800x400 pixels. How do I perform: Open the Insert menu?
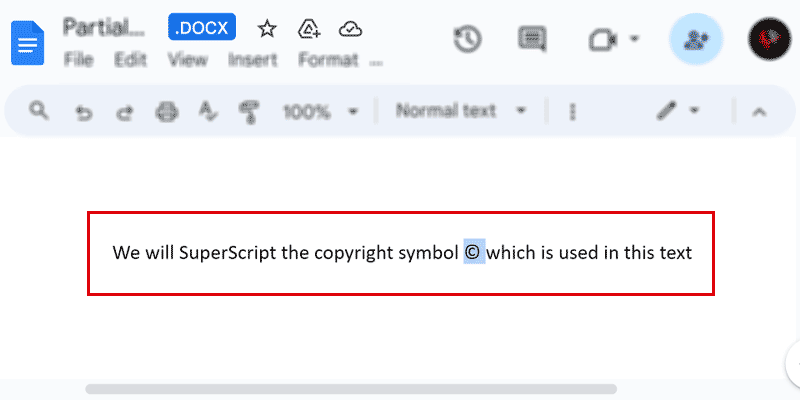coord(252,60)
